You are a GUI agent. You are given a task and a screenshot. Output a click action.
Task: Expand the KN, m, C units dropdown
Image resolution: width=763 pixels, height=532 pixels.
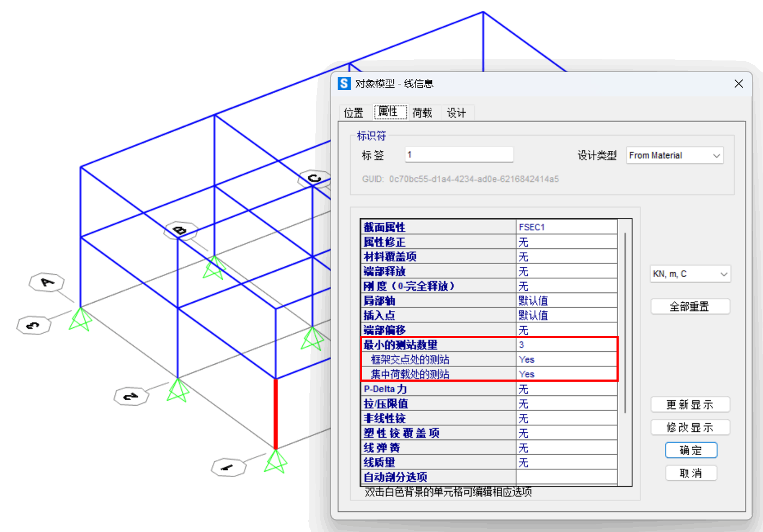point(690,274)
